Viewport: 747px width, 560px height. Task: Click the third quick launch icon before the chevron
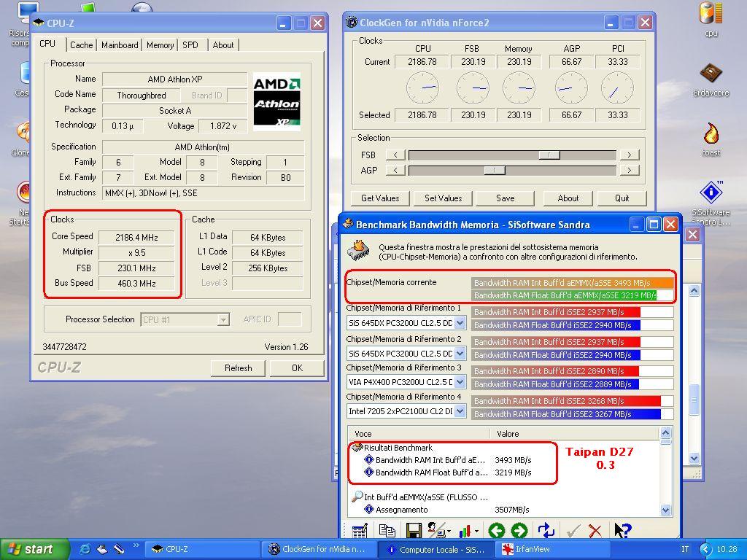pos(119,549)
